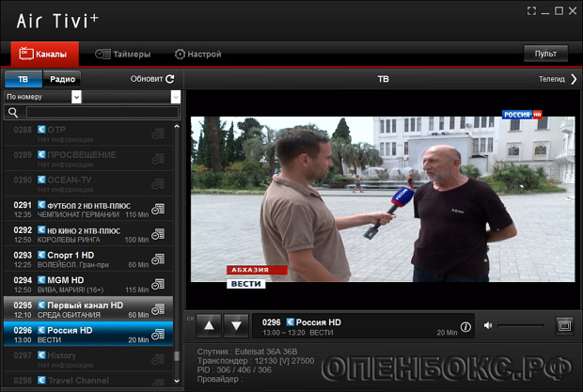
Task: Select channel 0291 ФУТБОЛ 2 HD НТВ-ПЛЮС
Action: pyautogui.click(x=88, y=209)
